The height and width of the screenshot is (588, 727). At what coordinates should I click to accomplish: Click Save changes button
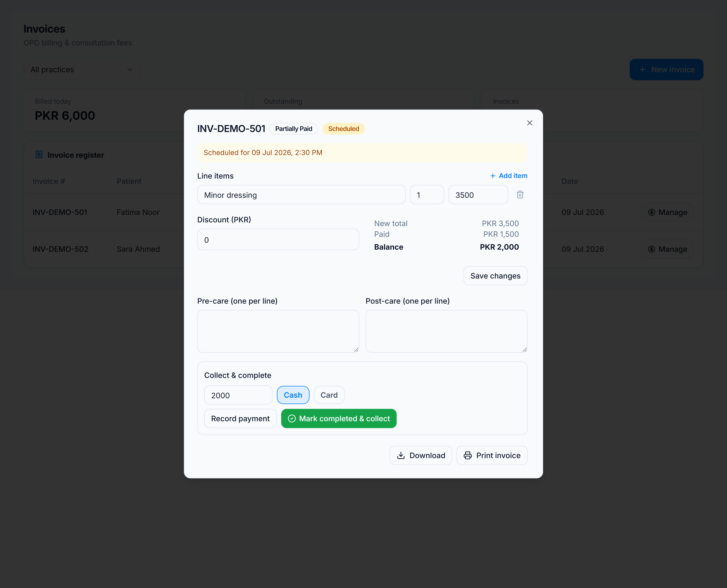click(x=495, y=276)
